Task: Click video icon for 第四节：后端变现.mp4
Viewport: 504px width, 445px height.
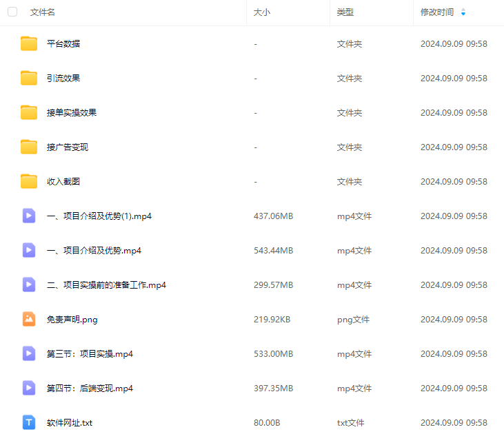Action: (x=29, y=388)
